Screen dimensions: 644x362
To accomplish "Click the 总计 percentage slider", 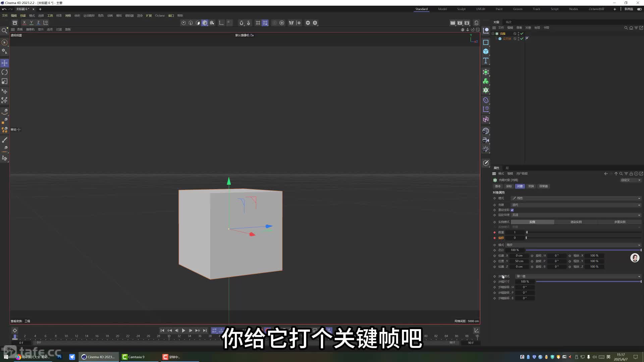I will coord(583,250).
